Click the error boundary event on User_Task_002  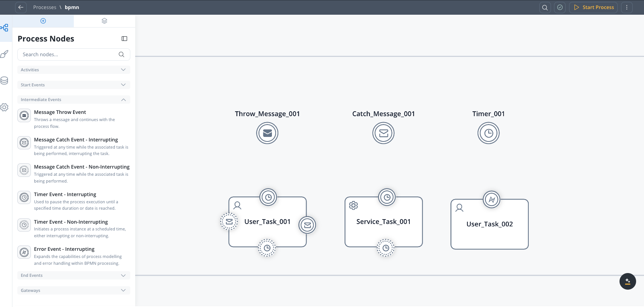(x=491, y=200)
